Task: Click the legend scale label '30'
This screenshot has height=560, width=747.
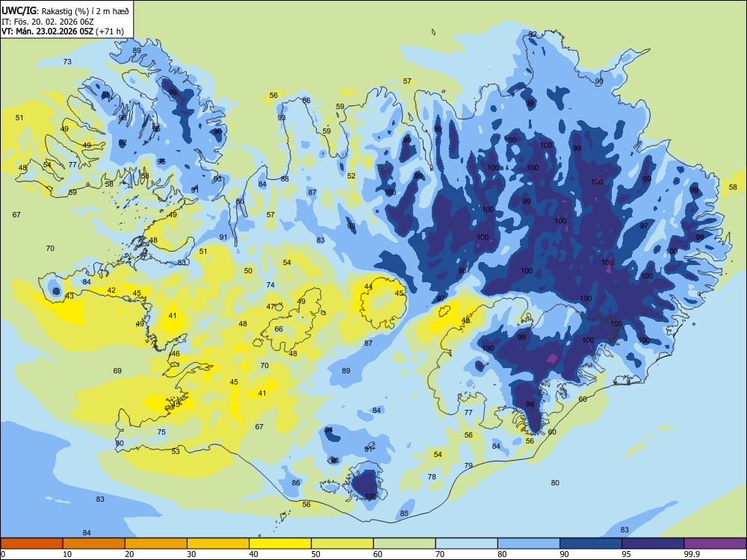Action: [191, 554]
